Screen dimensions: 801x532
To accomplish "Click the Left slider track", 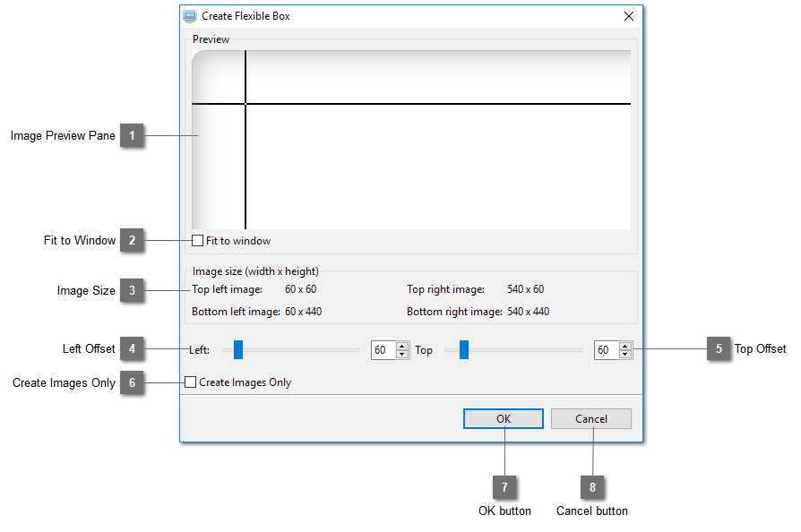I will pos(290,349).
